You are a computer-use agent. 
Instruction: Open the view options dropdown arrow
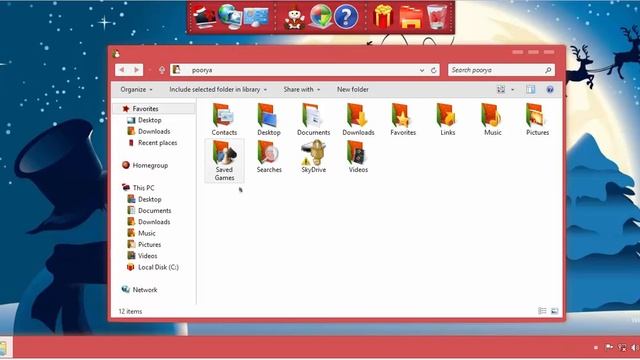pyautogui.click(x=512, y=89)
